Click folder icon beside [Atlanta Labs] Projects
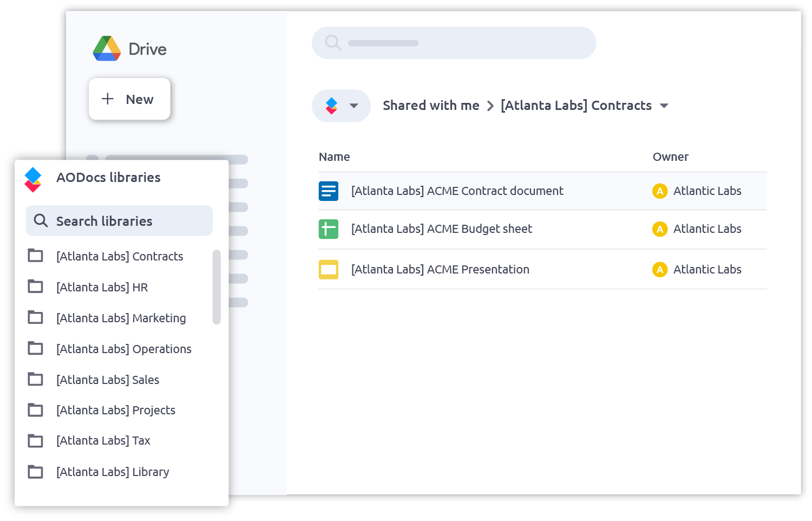This screenshot has height=521, width=812. tap(36, 409)
